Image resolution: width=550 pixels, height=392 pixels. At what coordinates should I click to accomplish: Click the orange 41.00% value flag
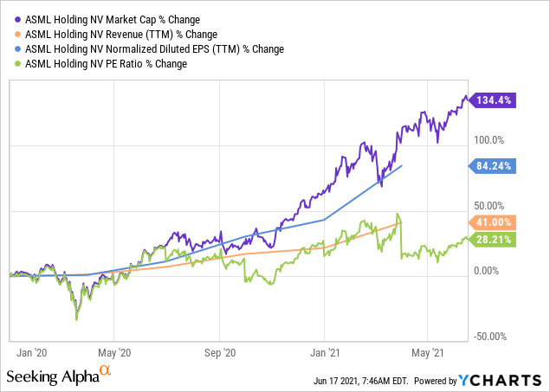pyautogui.click(x=493, y=222)
